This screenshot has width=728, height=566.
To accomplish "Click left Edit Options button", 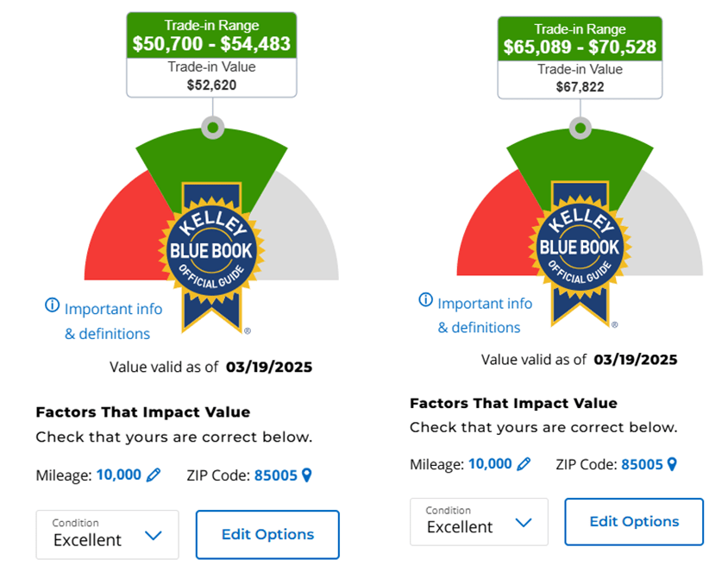I will click(267, 534).
